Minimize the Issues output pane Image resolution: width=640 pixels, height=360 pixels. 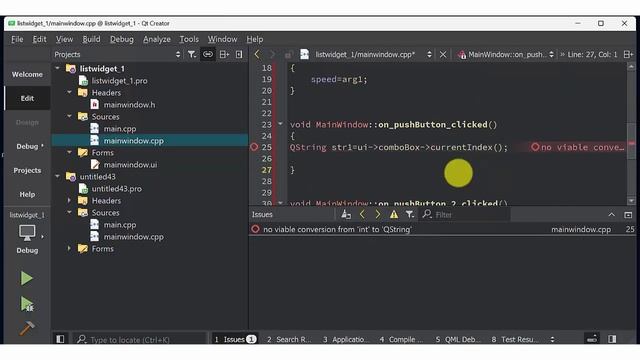click(611, 215)
